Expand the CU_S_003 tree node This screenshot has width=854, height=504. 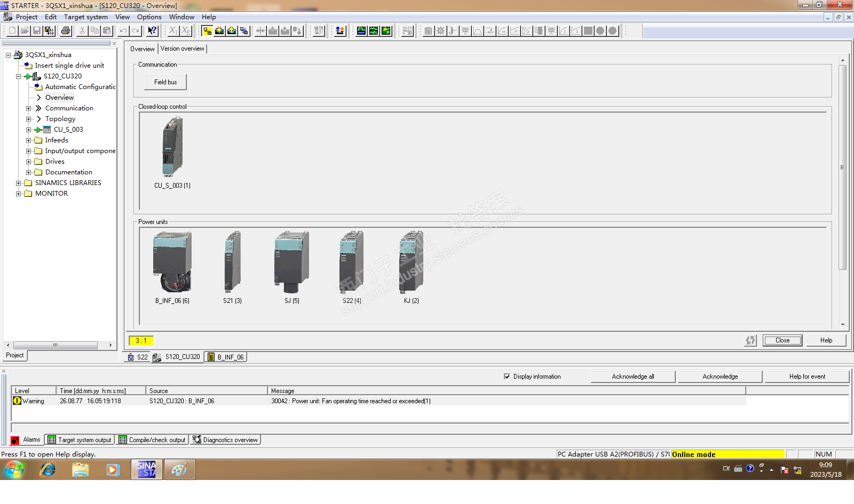[x=29, y=130]
